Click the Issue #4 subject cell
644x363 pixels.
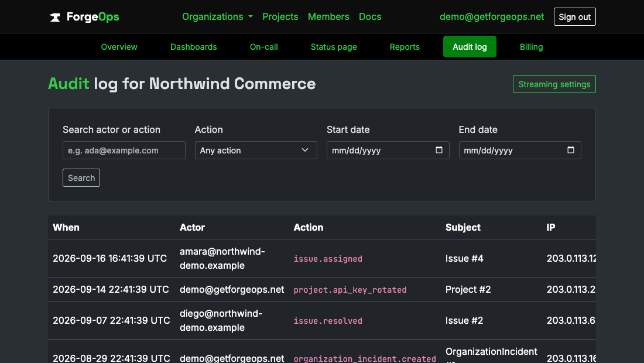464,258
